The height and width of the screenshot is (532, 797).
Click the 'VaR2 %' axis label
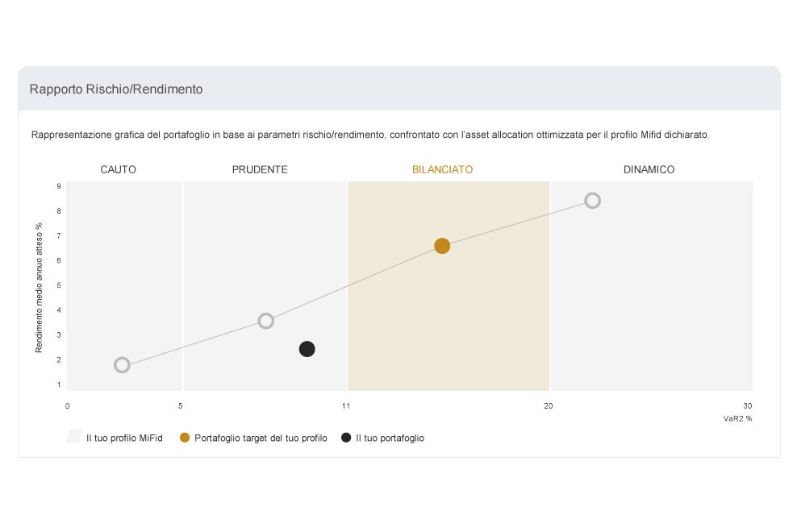point(737,418)
